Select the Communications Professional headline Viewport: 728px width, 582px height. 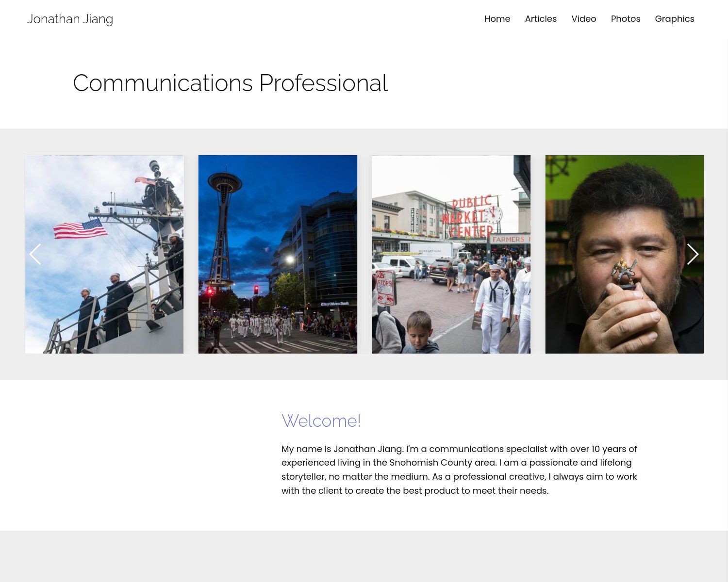[x=230, y=83]
